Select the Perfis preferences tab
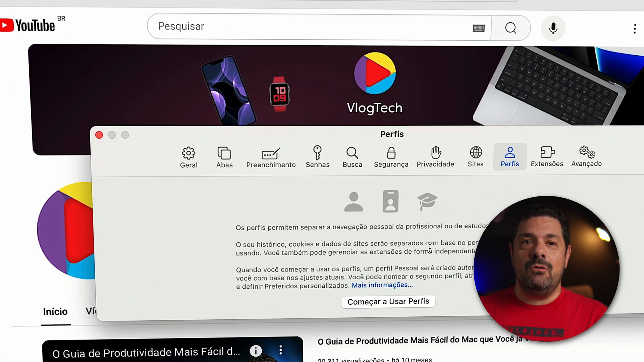Image resolution: width=644 pixels, height=362 pixels. pos(510,157)
